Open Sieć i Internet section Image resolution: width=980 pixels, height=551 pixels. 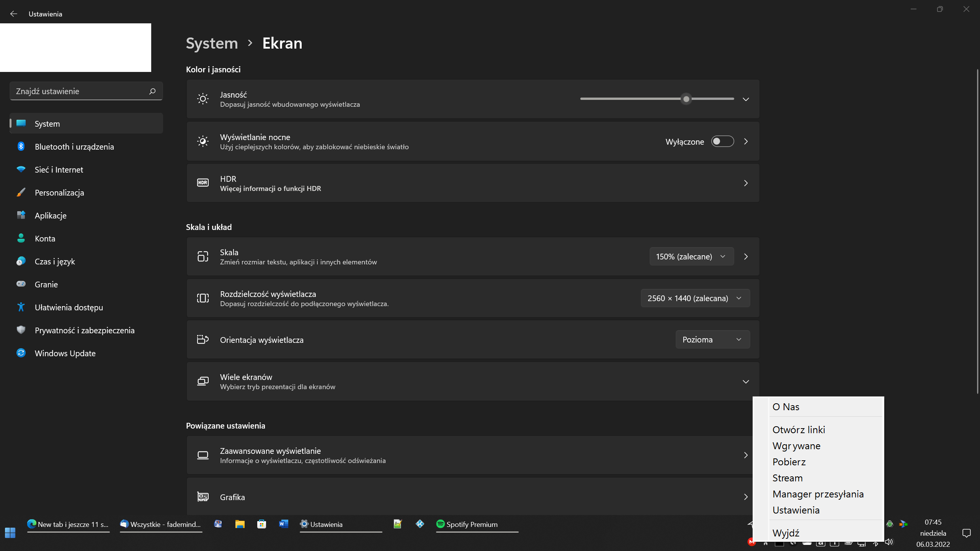[x=59, y=170]
